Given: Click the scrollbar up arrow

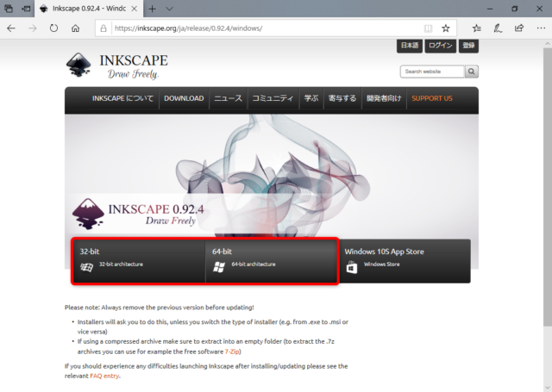Looking at the screenshot, I should click(x=548, y=44).
